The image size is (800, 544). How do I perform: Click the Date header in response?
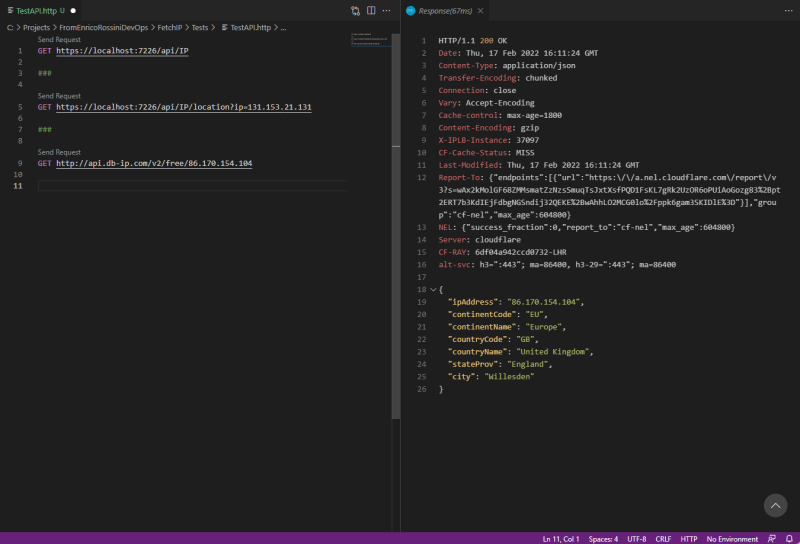point(518,53)
